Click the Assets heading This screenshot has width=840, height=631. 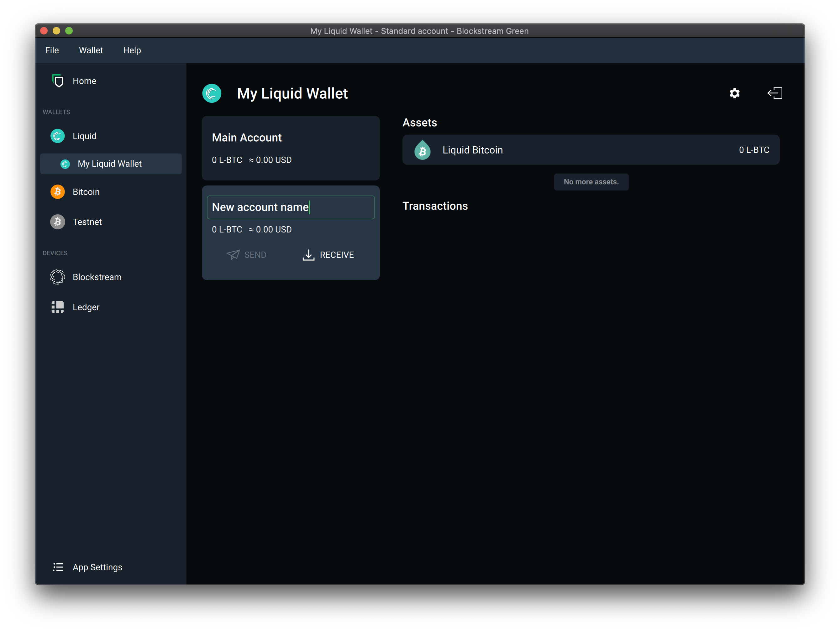pyautogui.click(x=420, y=123)
